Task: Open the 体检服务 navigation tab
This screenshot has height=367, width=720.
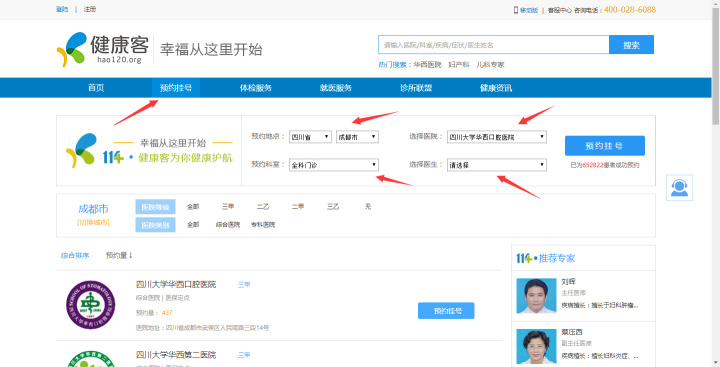Action: pos(256,88)
